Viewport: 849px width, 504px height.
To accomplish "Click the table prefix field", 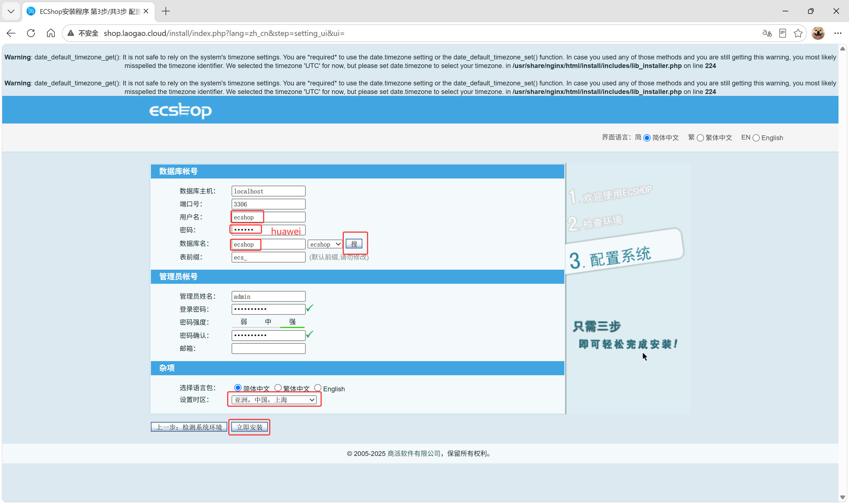I will pos(268,257).
